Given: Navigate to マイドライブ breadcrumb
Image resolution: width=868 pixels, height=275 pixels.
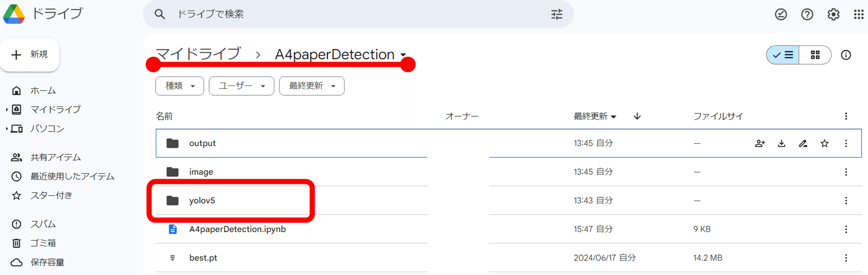Looking at the screenshot, I should [x=198, y=54].
